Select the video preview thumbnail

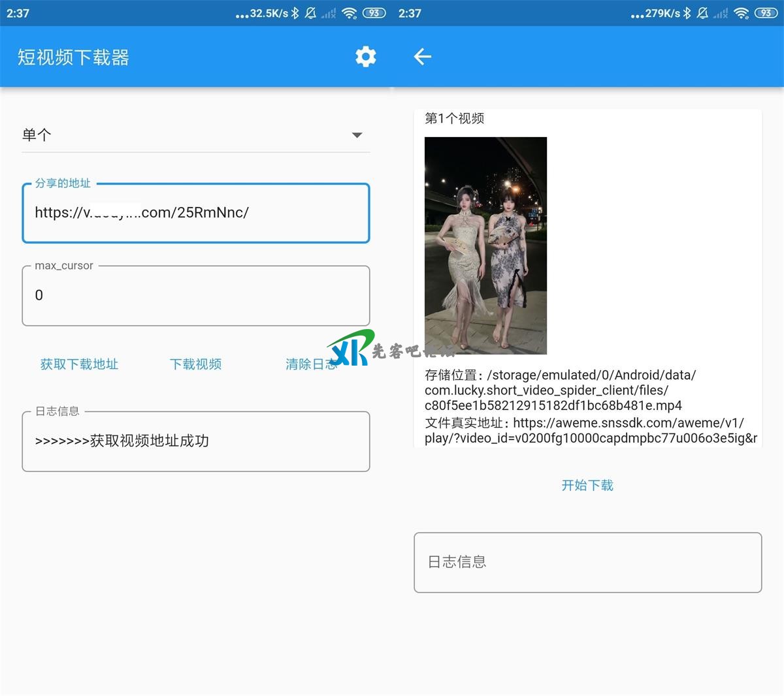tap(485, 245)
